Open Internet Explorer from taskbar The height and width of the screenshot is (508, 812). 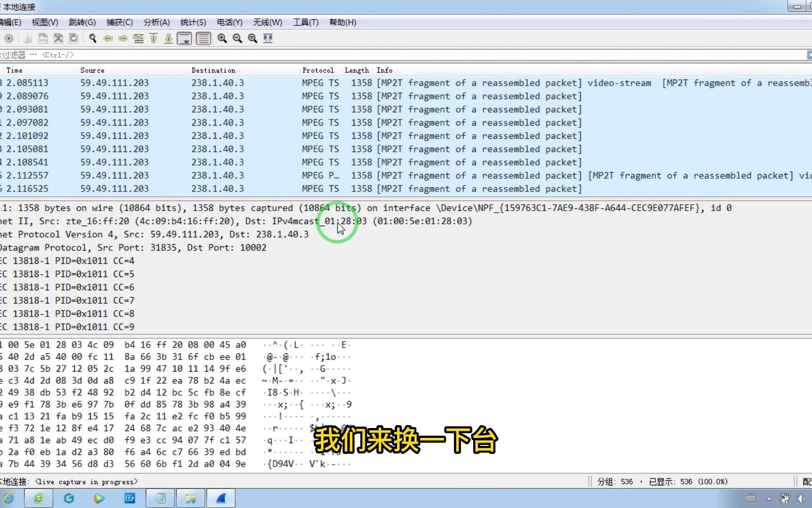[8, 498]
